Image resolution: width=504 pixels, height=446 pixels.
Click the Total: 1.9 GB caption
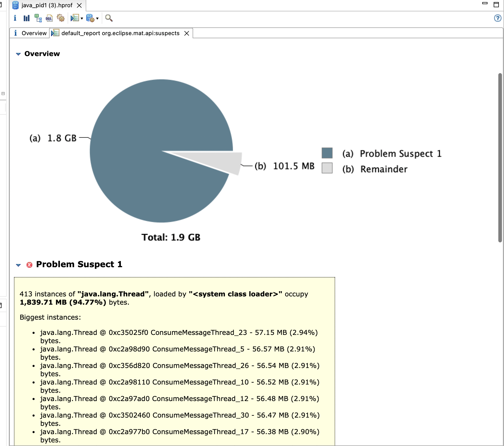point(171,237)
